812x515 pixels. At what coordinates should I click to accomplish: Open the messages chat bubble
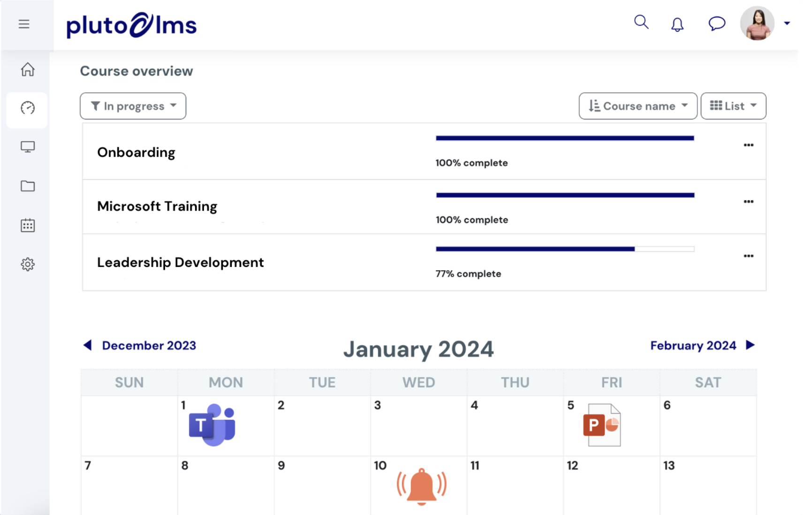coord(716,23)
